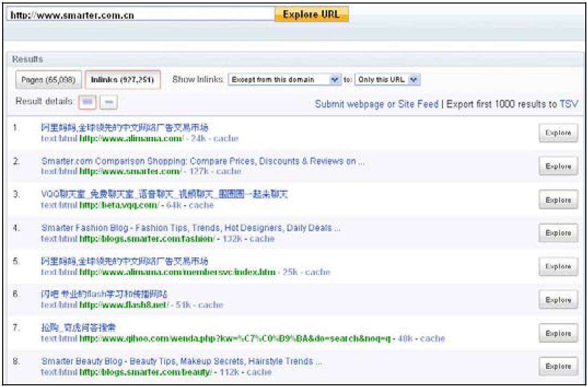Click the www.alimama.com/ URL in result 1
The height and width of the screenshot is (387, 588).
pyautogui.click(x=132, y=139)
